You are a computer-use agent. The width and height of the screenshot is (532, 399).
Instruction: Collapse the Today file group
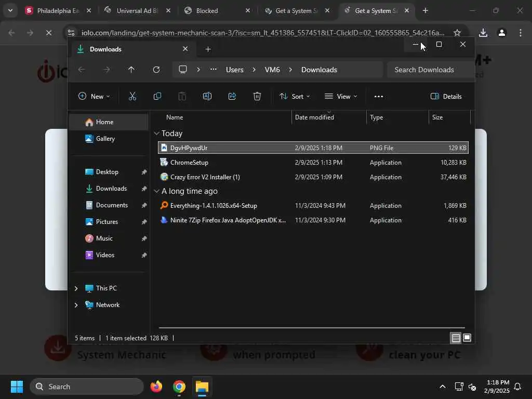coord(156,134)
